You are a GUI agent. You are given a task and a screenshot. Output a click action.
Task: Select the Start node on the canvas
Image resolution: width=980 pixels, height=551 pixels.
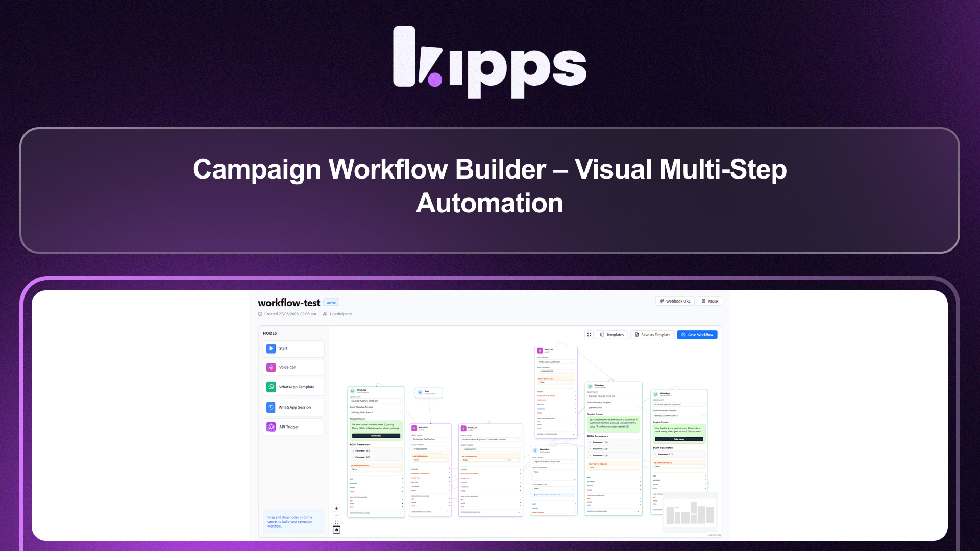[429, 392]
